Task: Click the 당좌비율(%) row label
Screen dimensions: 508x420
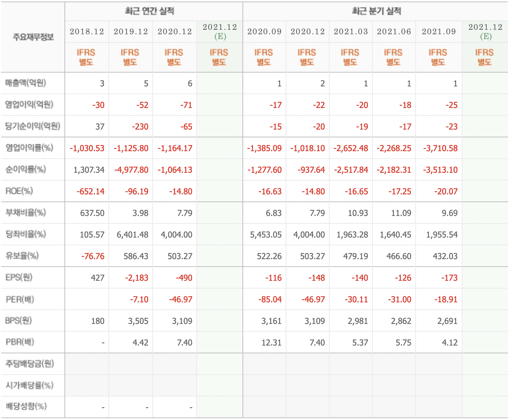Action: pyautogui.click(x=26, y=234)
